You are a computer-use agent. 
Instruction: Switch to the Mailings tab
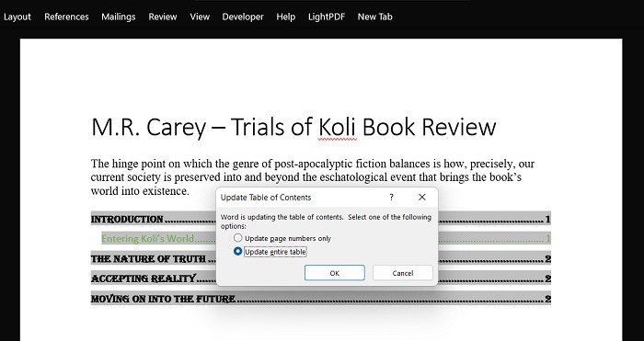[x=119, y=17]
